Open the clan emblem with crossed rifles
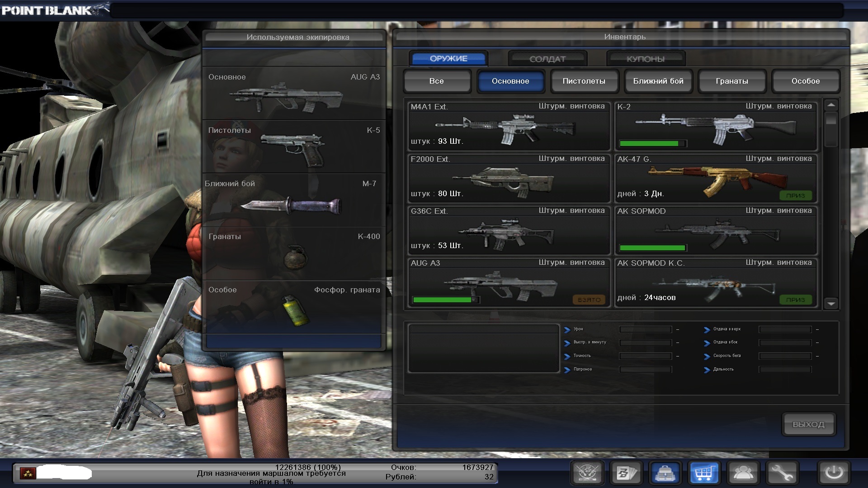Viewport: 868px width, 488px height. pos(587,473)
